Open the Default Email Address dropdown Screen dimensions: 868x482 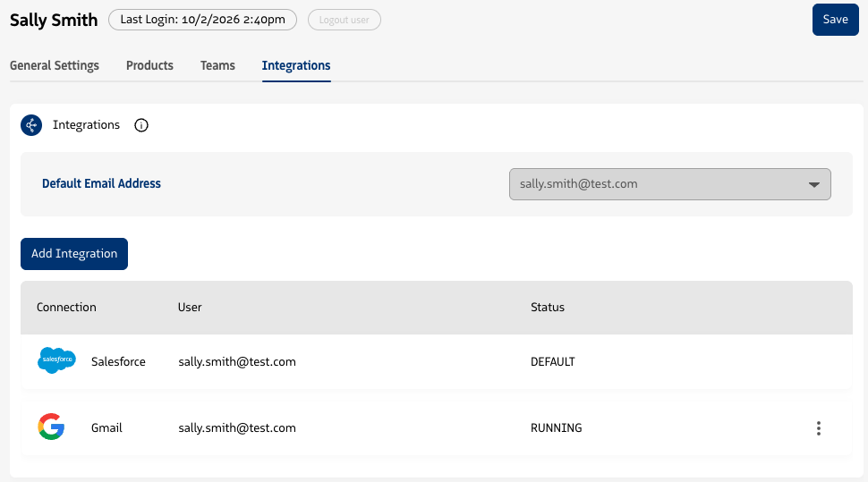(670, 184)
